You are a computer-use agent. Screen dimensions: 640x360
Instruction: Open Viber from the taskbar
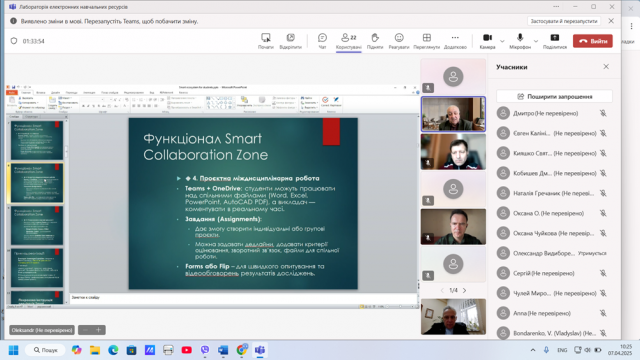(205, 350)
